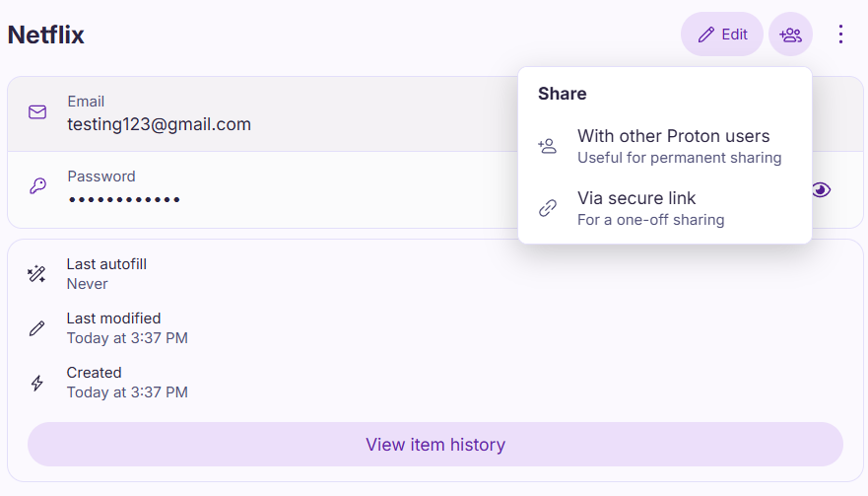868x496 pixels.
Task: Click the Last autofill Never entry
Action: [106, 274]
